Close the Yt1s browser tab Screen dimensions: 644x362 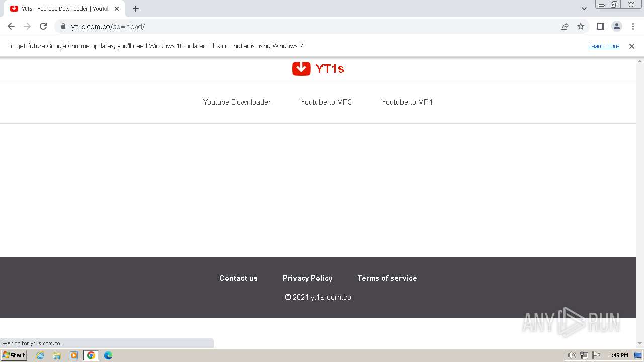117,9
